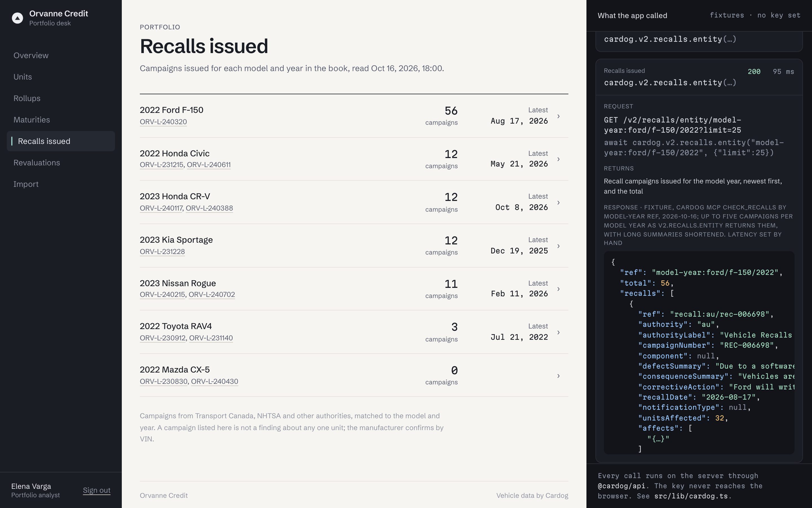Click the 2022 Mazda CX-5 title
Screen dimensions: 812x508
pyautogui.click(x=175, y=370)
